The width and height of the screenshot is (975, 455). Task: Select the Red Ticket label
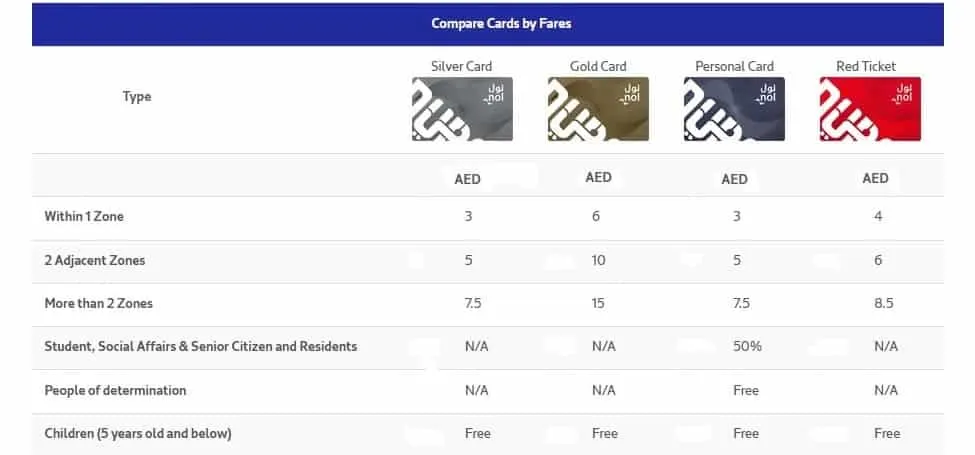866,66
